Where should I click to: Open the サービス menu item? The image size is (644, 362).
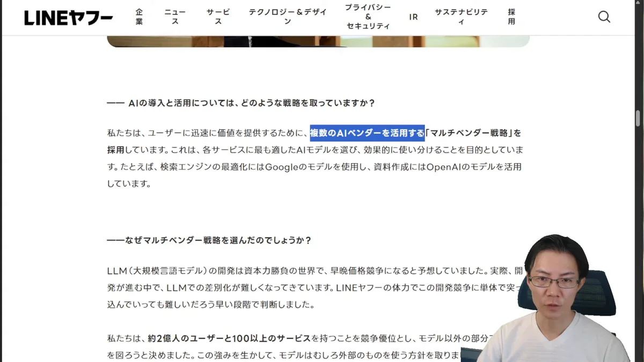218,17
